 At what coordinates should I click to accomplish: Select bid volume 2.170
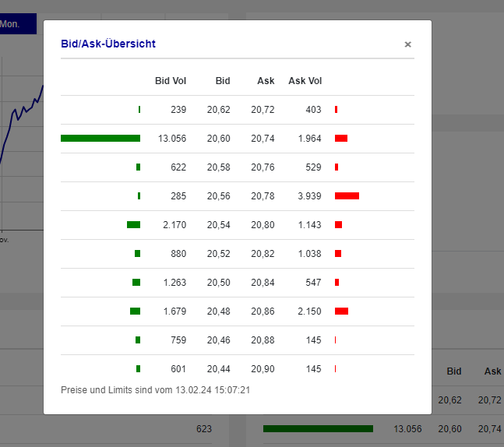click(x=174, y=224)
